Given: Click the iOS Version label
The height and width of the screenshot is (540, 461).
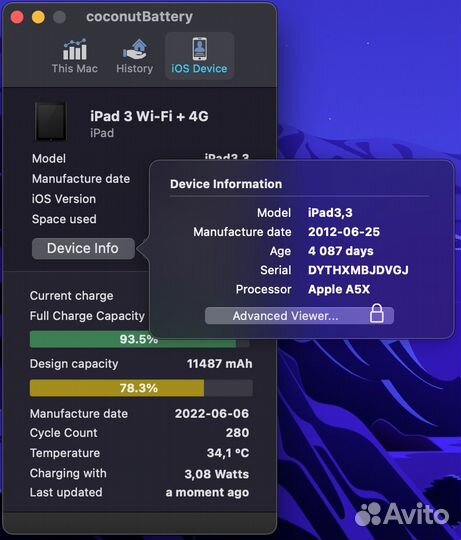Looking at the screenshot, I should (x=64, y=199).
